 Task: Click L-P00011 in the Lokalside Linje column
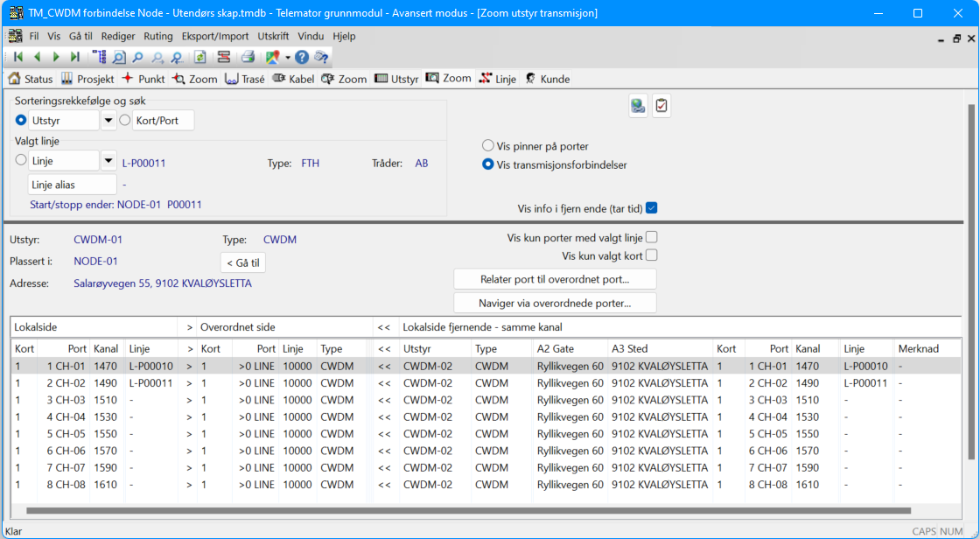point(150,382)
